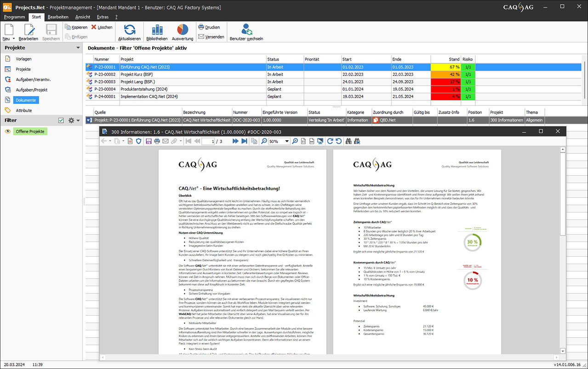Open the 50% zoom dropdown
The width and height of the screenshot is (588, 369).
click(287, 141)
